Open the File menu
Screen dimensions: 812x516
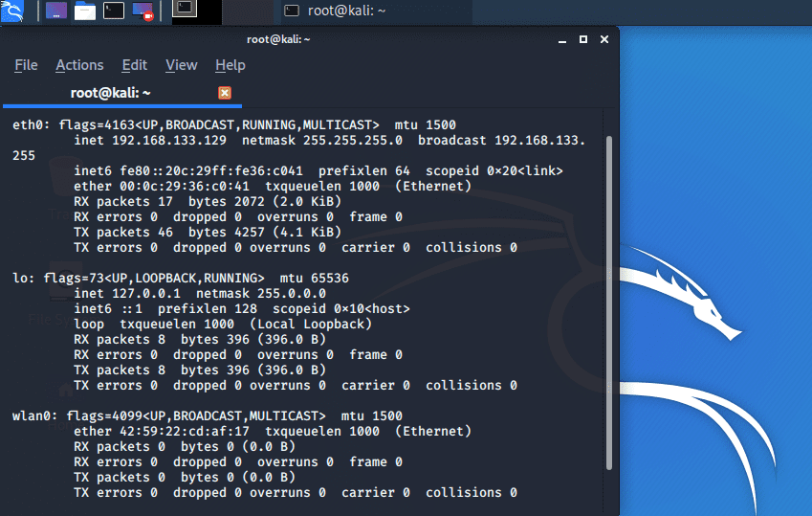[26, 65]
